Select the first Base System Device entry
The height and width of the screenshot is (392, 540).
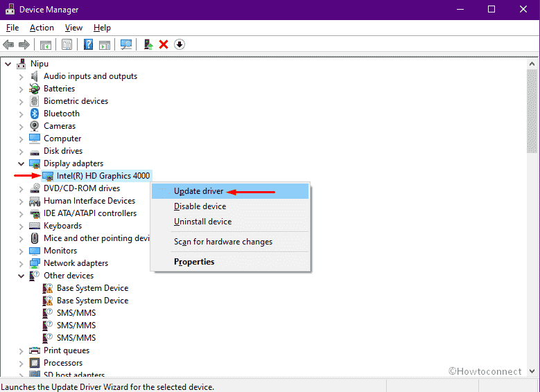pyautogui.click(x=92, y=288)
